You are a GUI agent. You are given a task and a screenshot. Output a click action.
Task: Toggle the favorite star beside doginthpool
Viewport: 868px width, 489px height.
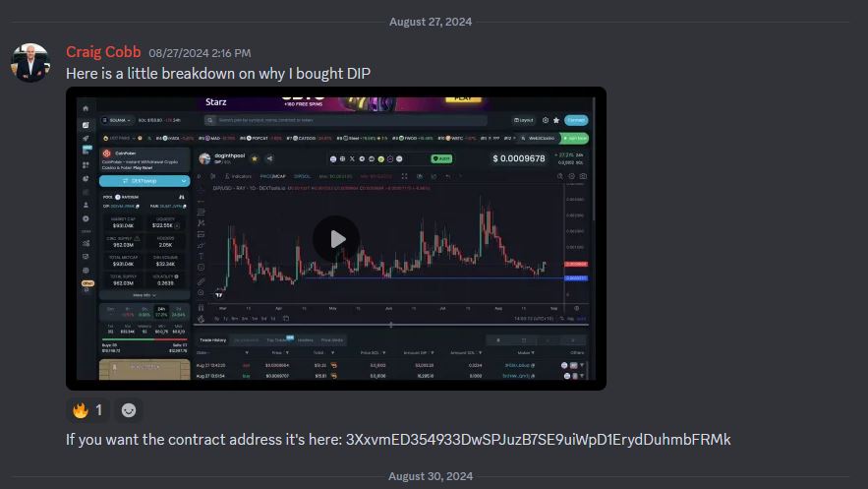point(255,159)
